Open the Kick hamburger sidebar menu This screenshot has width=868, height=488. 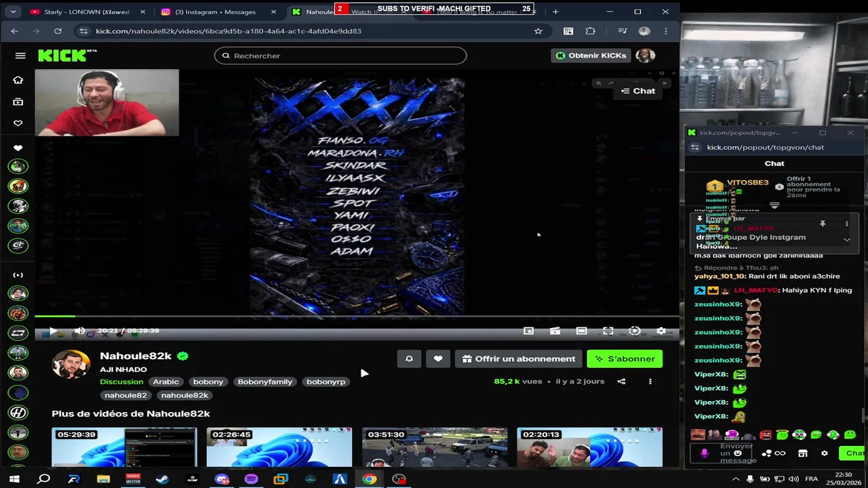pyautogui.click(x=20, y=56)
